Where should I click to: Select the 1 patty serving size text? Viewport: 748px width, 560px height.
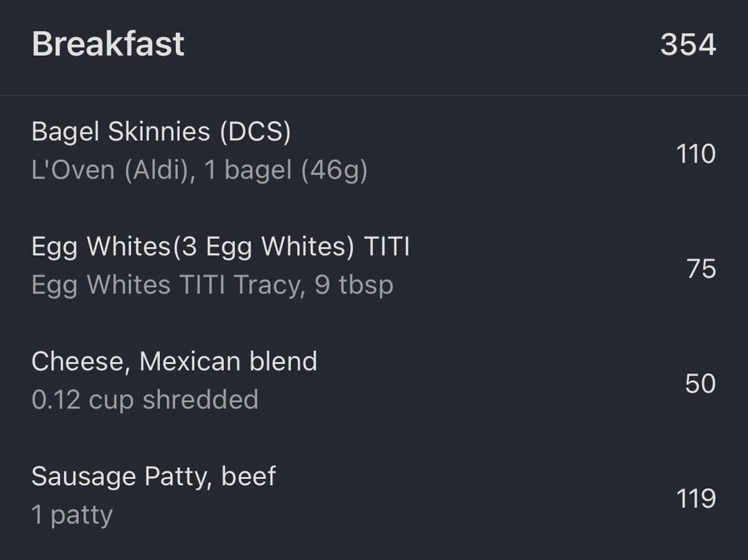(x=72, y=515)
